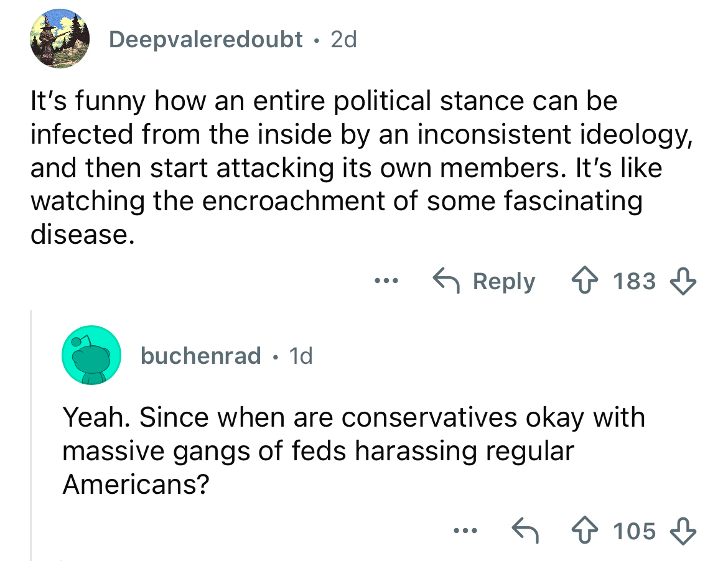Click the curved arrow icon beside Reply
This screenshot has width=728, height=561.
pyautogui.click(x=447, y=282)
